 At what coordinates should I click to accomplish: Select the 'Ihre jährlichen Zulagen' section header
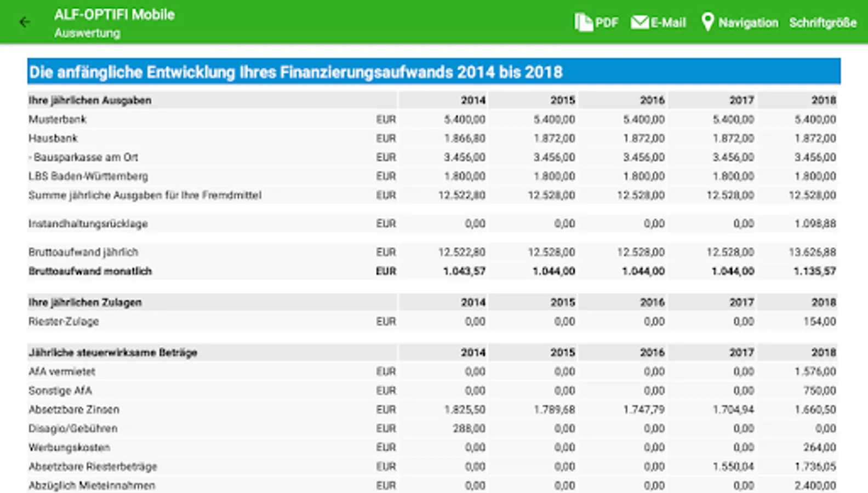[85, 302]
